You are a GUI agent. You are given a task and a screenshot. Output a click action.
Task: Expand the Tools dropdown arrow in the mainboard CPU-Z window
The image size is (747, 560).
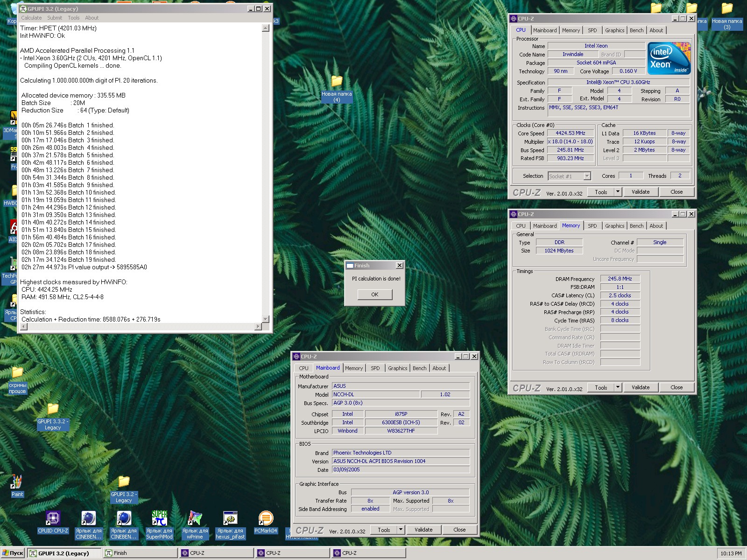click(401, 530)
